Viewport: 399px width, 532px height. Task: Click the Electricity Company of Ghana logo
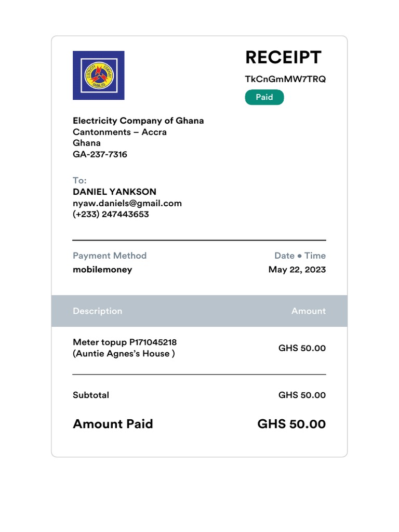click(98, 75)
